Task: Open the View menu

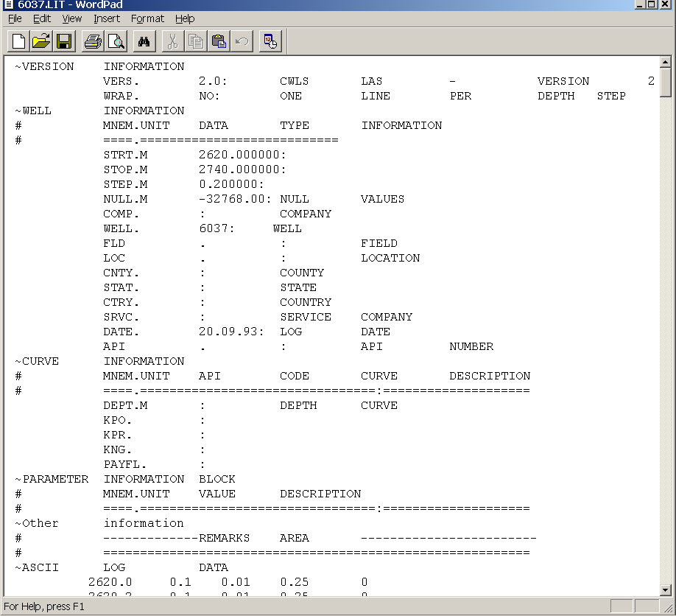Action: coord(71,18)
